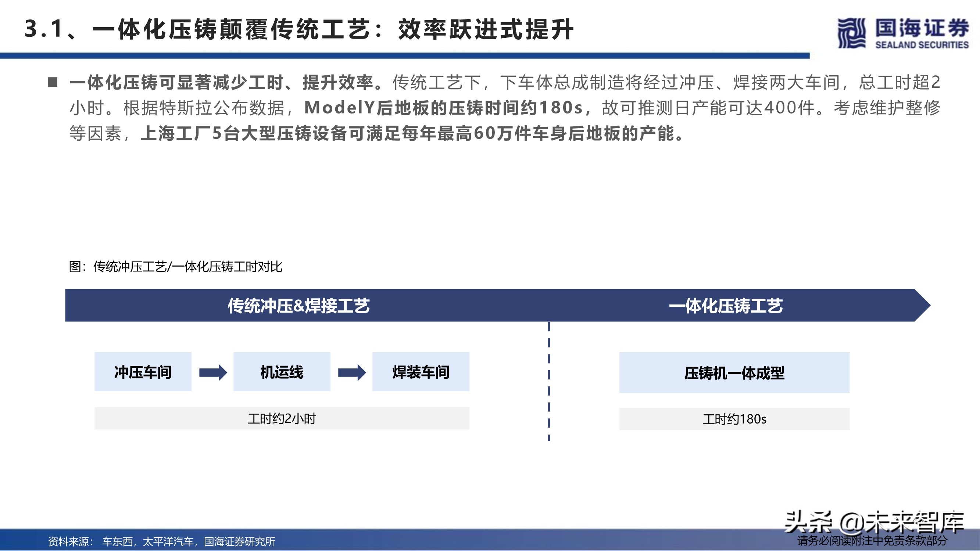This screenshot has width=980, height=551.
Task: Select the 压铸机一体成型 box
Action: (x=734, y=372)
